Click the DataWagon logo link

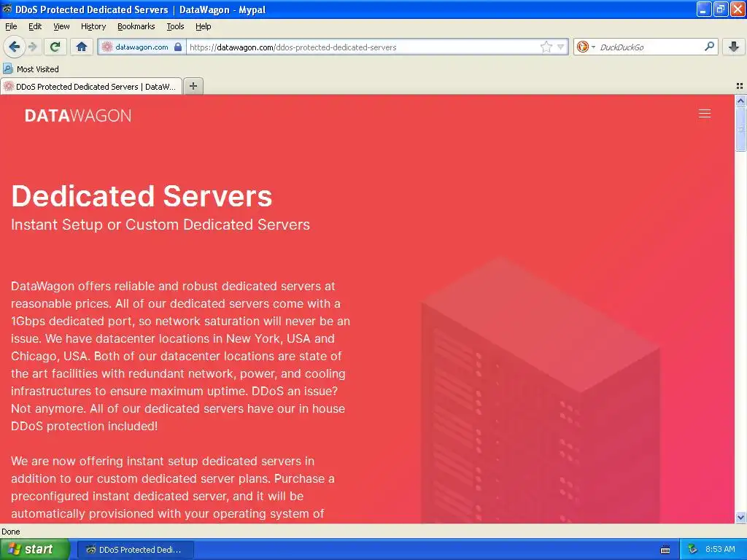(x=78, y=116)
